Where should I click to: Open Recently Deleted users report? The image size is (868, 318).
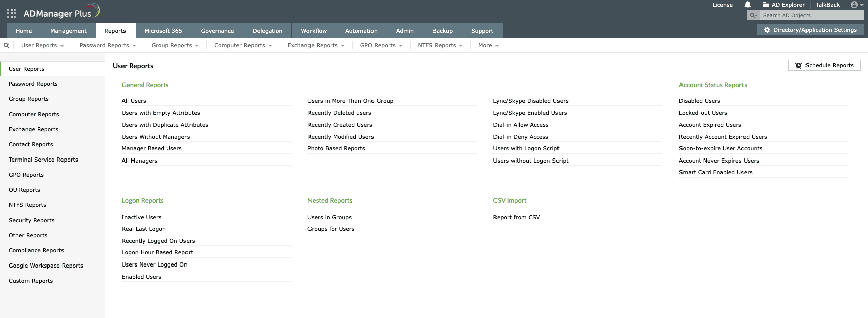pos(339,113)
